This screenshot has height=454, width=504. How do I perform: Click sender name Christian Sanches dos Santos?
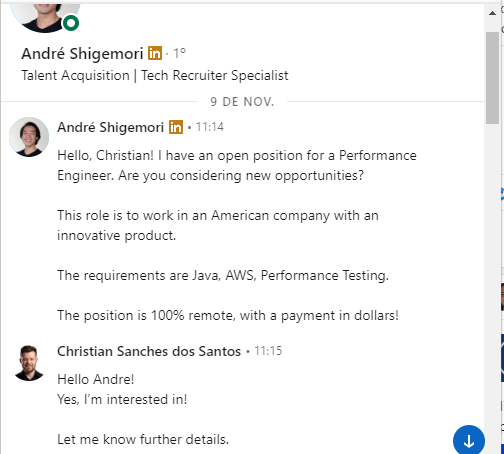[149, 351]
